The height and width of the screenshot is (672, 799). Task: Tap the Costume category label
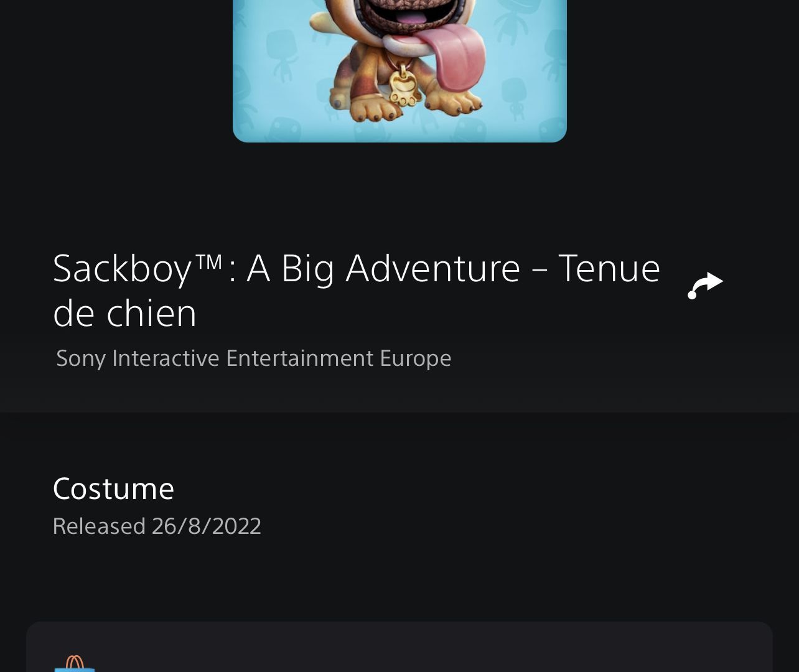(x=113, y=488)
